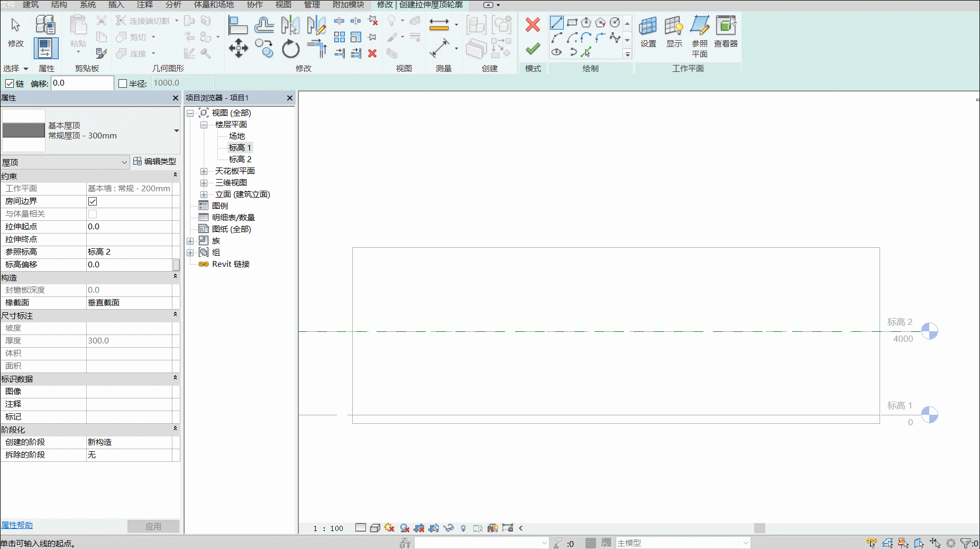Enable the Radius checkbox
This screenshot has width=980, height=549.
tap(123, 83)
